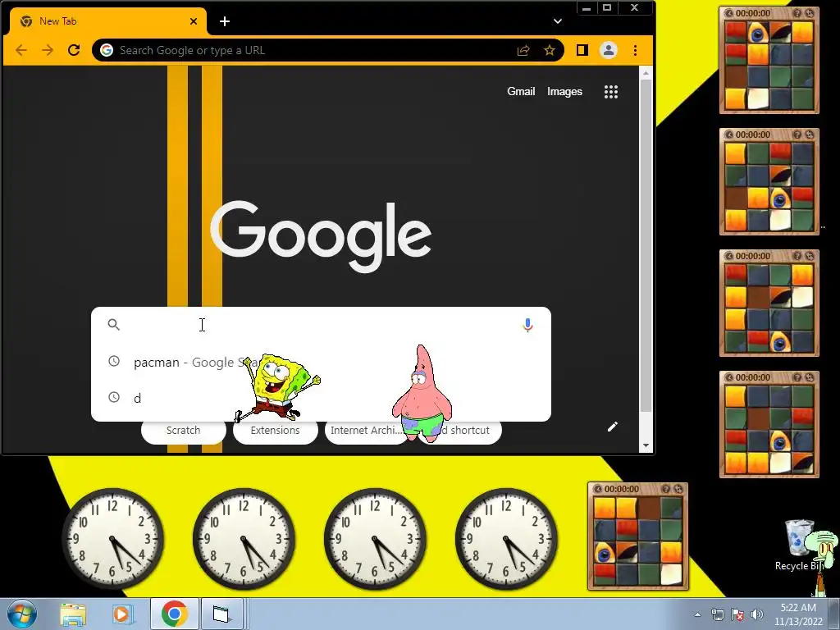Viewport: 840px width, 630px height.
Task: Click the folder window taskbar button
Action: (x=221, y=614)
